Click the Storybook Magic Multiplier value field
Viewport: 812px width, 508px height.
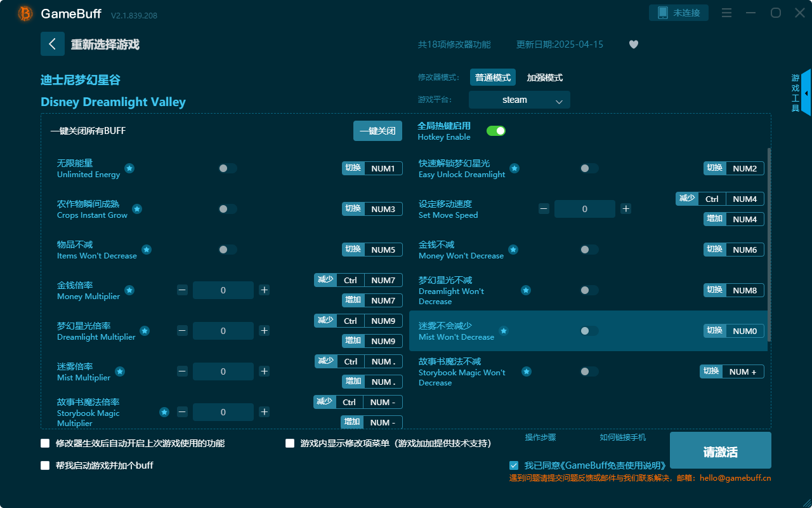(223, 412)
